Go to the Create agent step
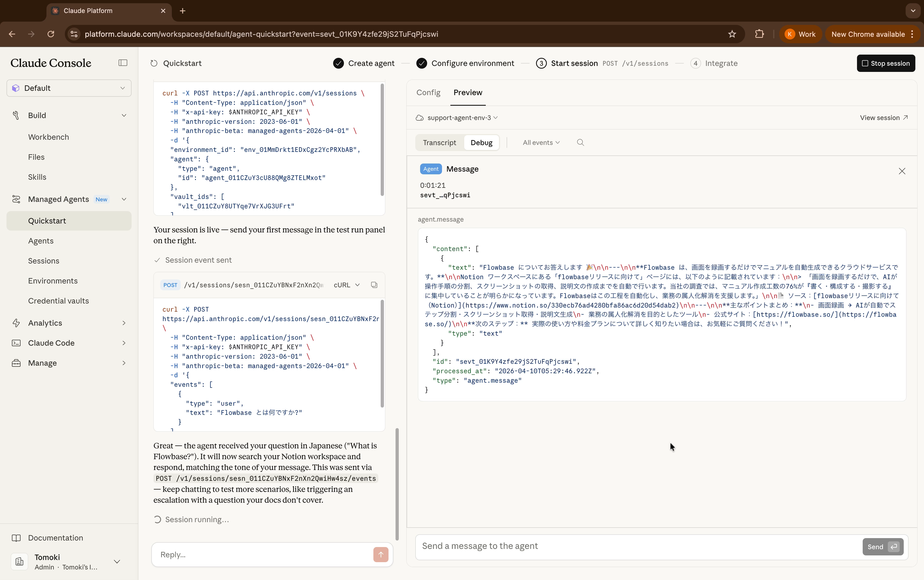924x580 pixels. point(363,63)
